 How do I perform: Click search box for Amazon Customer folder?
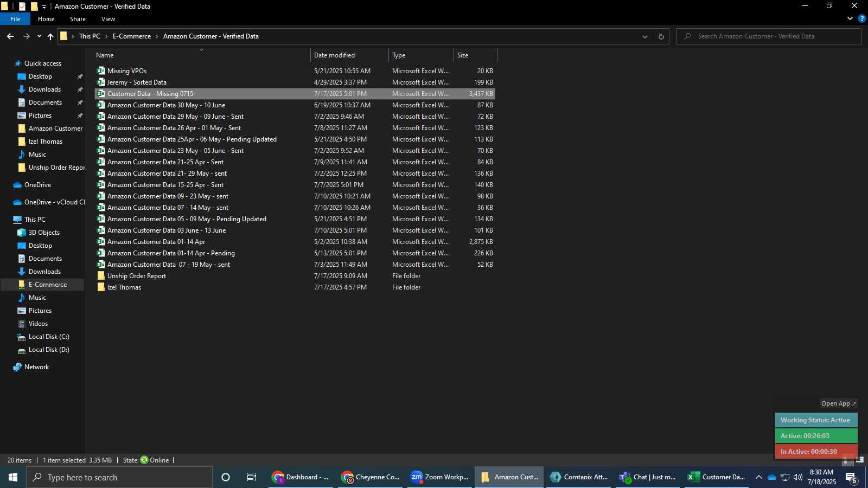pos(769,36)
